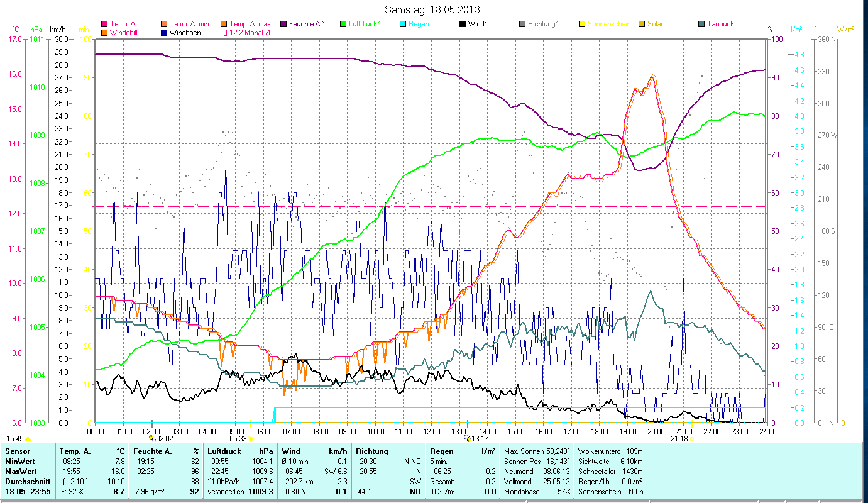Click the °C axis unit label
Image resolution: width=868 pixels, height=503 pixels.
click(x=16, y=30)
